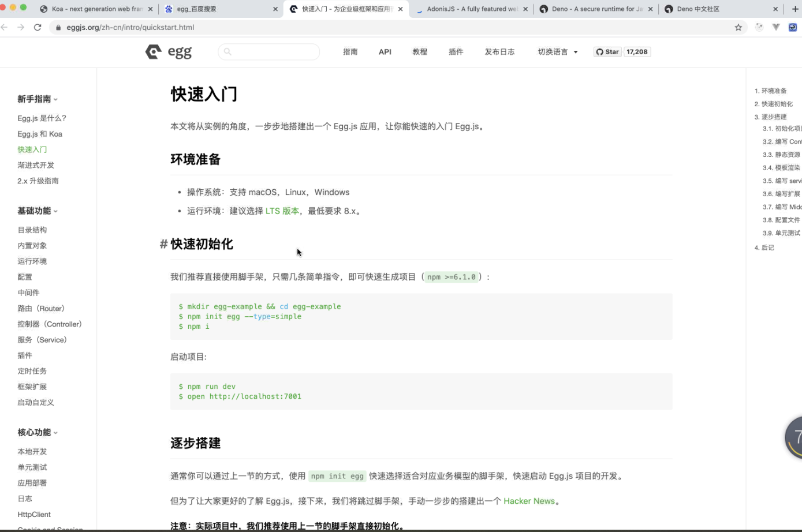Collapse the 基础功能 sidebar section
Viewport: 802px width, 532px height.
point(38,211)
